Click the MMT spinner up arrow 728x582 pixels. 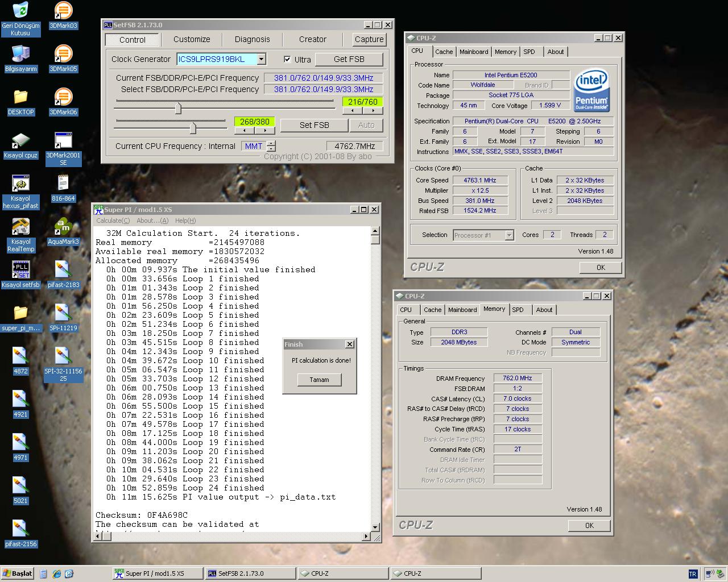click(271, 143)
